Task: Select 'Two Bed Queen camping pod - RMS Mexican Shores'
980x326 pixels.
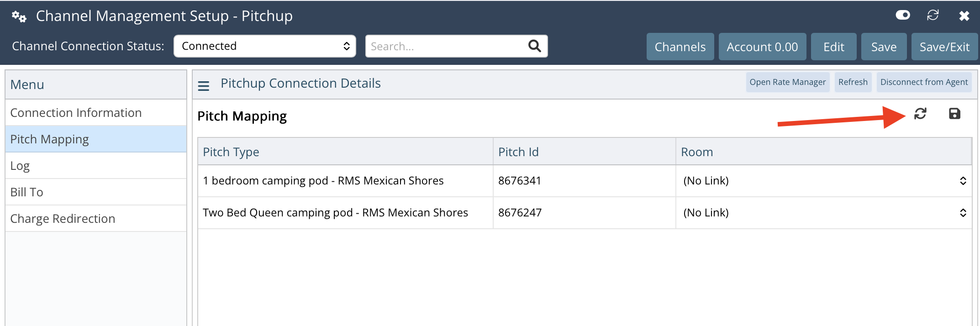Action: tap(335, 213)
